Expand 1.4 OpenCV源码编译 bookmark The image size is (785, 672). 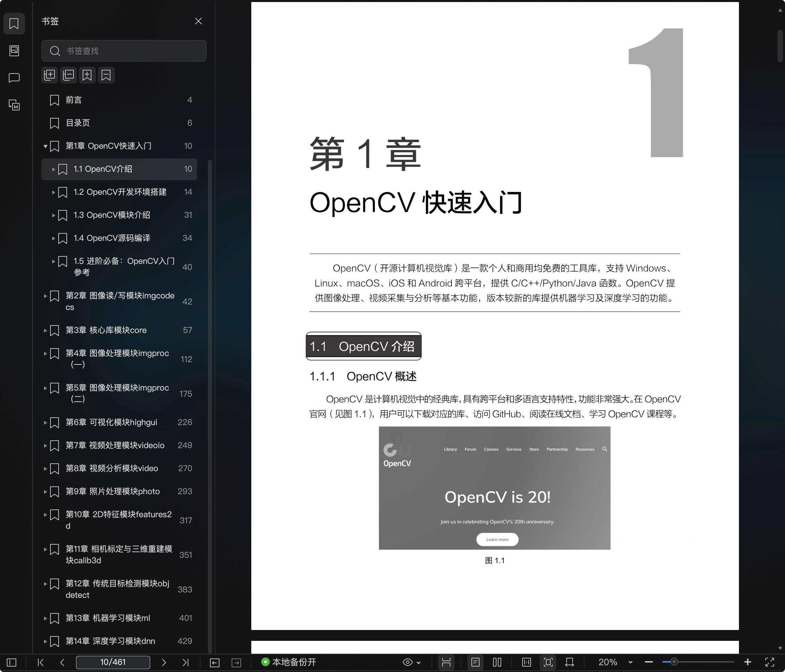pyautogui.click(x=54, y=238)
